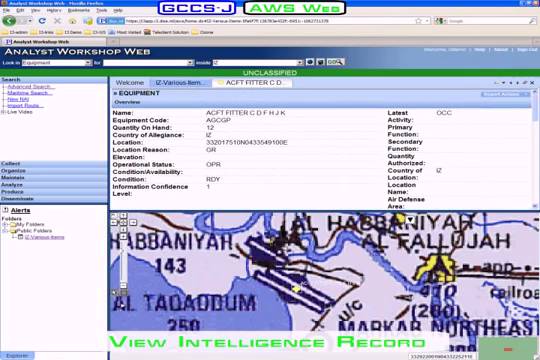
Task: Expand the Collect section
Action: click(54, 164)
